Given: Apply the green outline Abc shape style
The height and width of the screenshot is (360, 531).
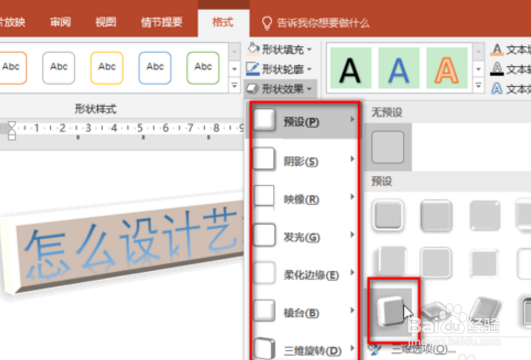Looking at the screenshot, I should point(203,68).
